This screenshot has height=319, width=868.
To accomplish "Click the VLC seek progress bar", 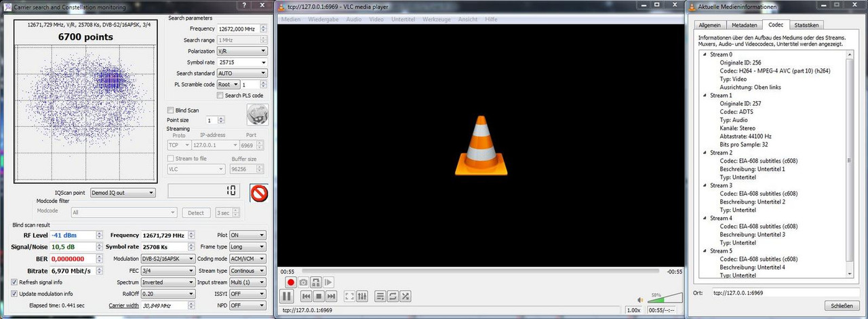I will pos(480,271).
